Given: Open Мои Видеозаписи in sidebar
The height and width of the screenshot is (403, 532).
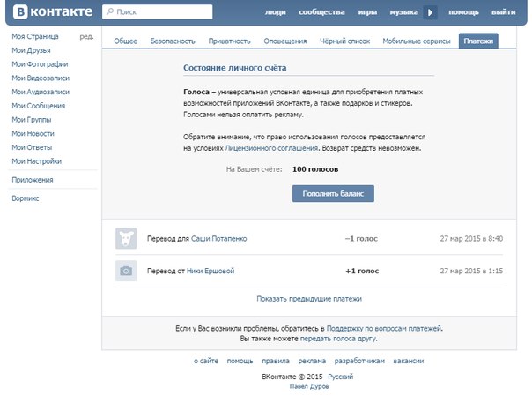Looking at the screenshot, I should coord(41,78).
